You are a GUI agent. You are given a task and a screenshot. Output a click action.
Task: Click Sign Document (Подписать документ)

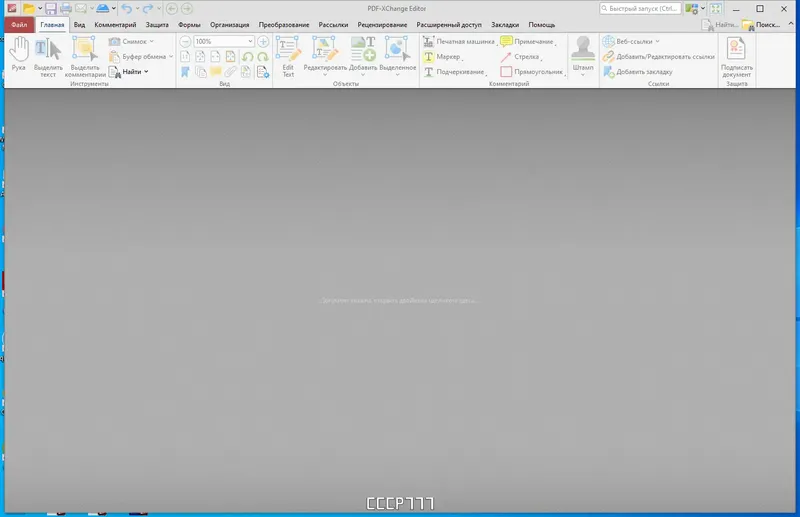tap(736, 57)
